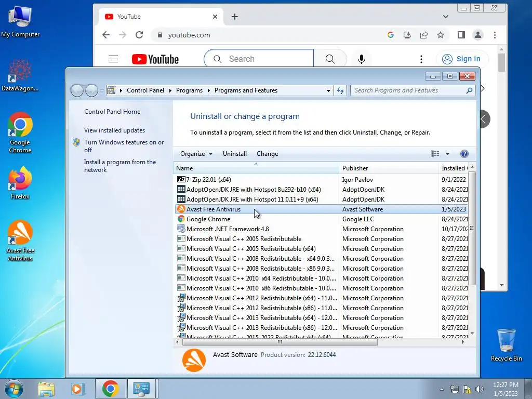Click YouTube's voice search microphone
The height and width of the screenshot is (399, 532).
362,59
